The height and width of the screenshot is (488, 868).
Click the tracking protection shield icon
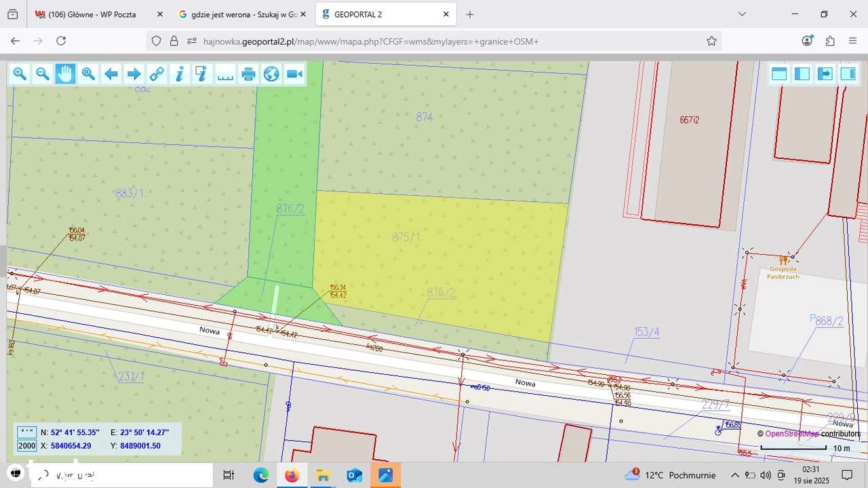[157, 41]
